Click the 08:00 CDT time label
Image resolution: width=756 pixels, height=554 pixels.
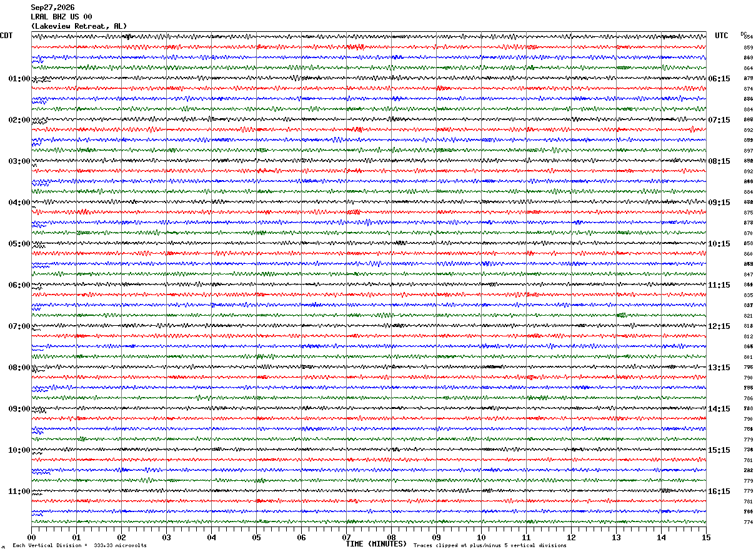click(x=19, y=368)
